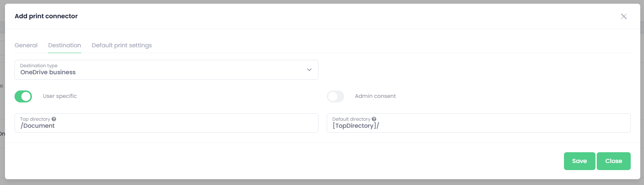Click the "Add print connector" dialog title
The image size is (644, 185).
point(46,16)
